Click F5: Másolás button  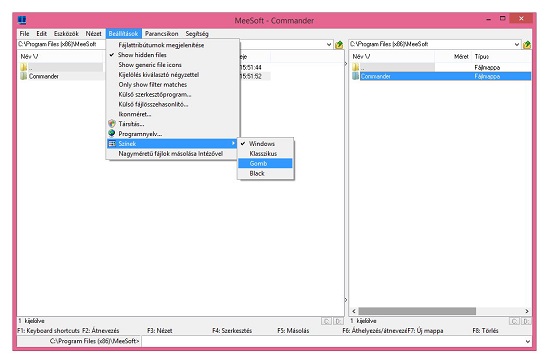(293, 331)
